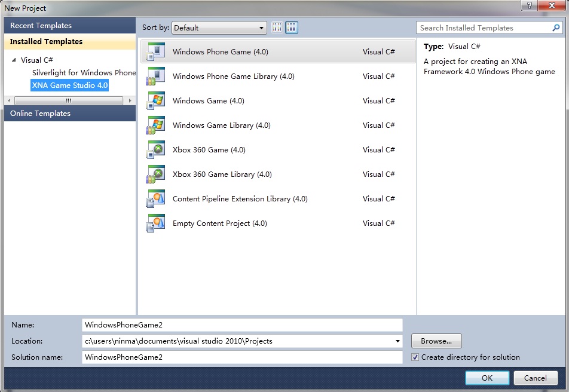Select the Windows Phone Game Library icon
Screen dimensions: 569x392
(x=155, y=76)
